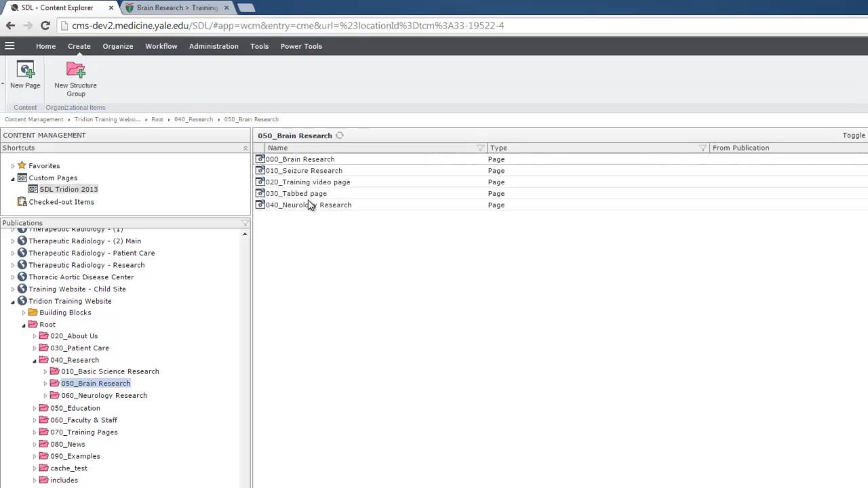The width and height of the screenshot is (868, 488).
Task: Refresh the 050_Brain Research list
Action: click(340, 136)
